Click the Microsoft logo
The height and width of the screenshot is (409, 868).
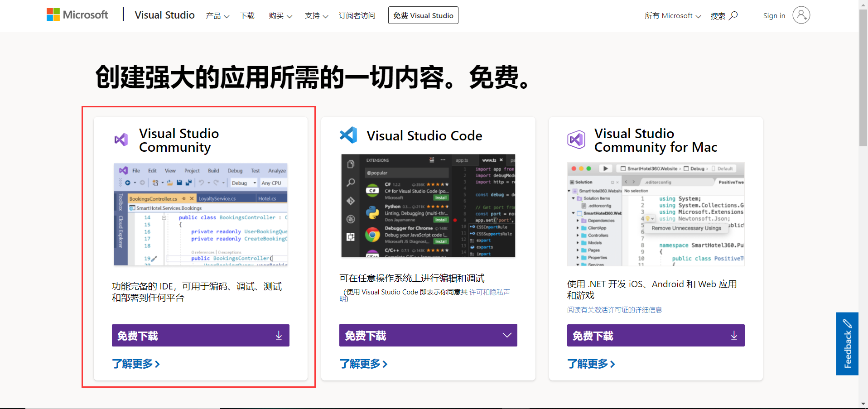pyautogui.click(x=77, y=14)
